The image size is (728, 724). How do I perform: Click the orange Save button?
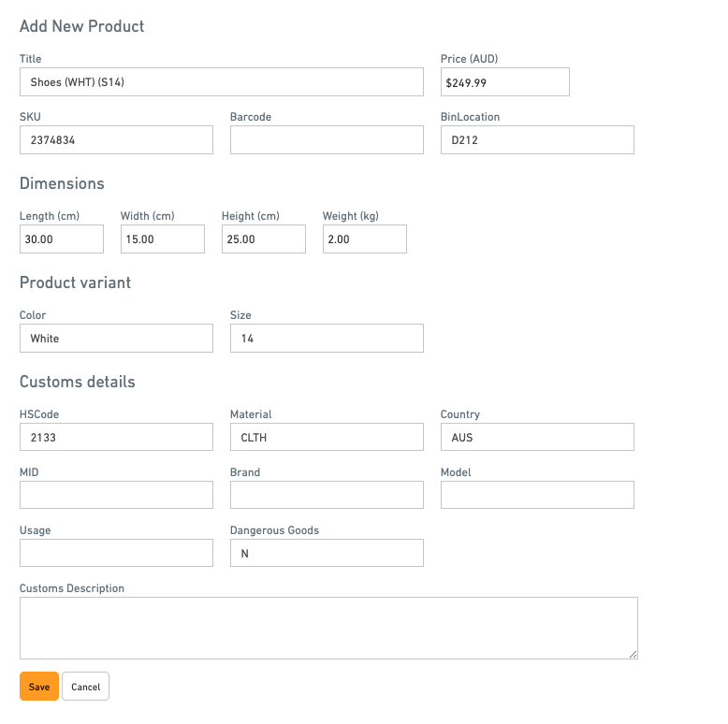[38, 687]
